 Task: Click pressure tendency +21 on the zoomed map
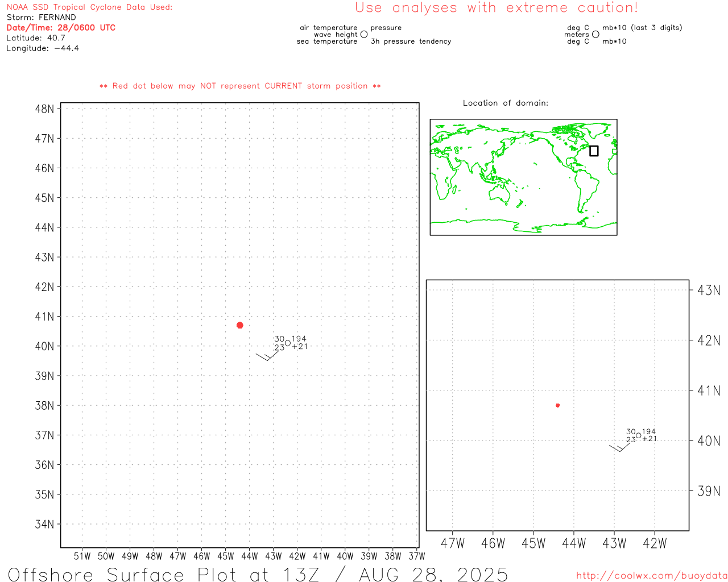click(650, 439)
